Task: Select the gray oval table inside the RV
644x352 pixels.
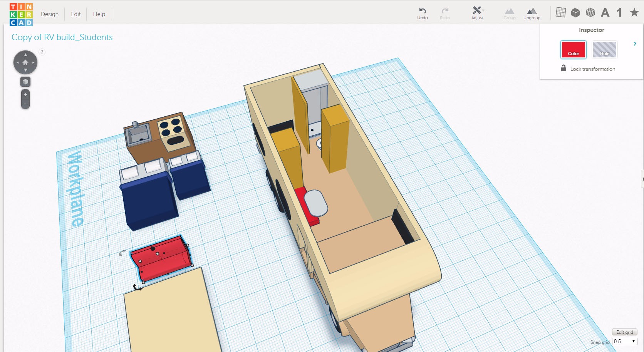Action: (x=316, y=203)
